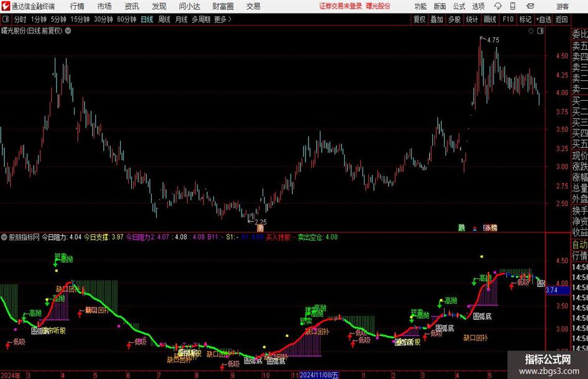This screenshot has height=379, width=588.
Task: Switch to 60分钟 period tab
Action: pyautogui.click(x=126, y=19)
